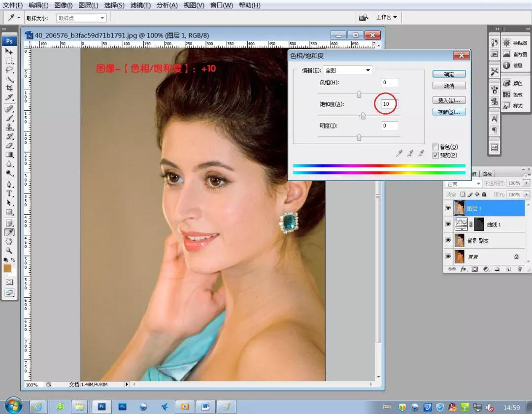
Task: Switch to the 路径 (Paths) tab
Action: [487, 174]
